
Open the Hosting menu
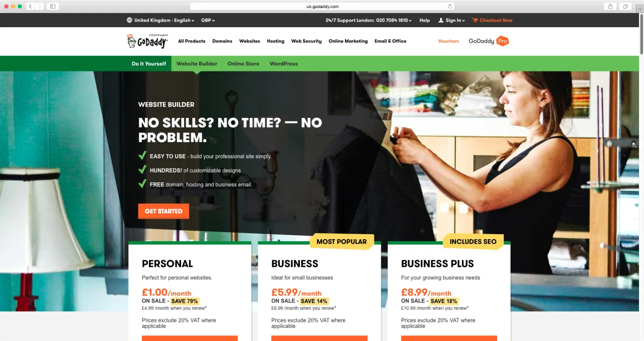click(276, 41)
